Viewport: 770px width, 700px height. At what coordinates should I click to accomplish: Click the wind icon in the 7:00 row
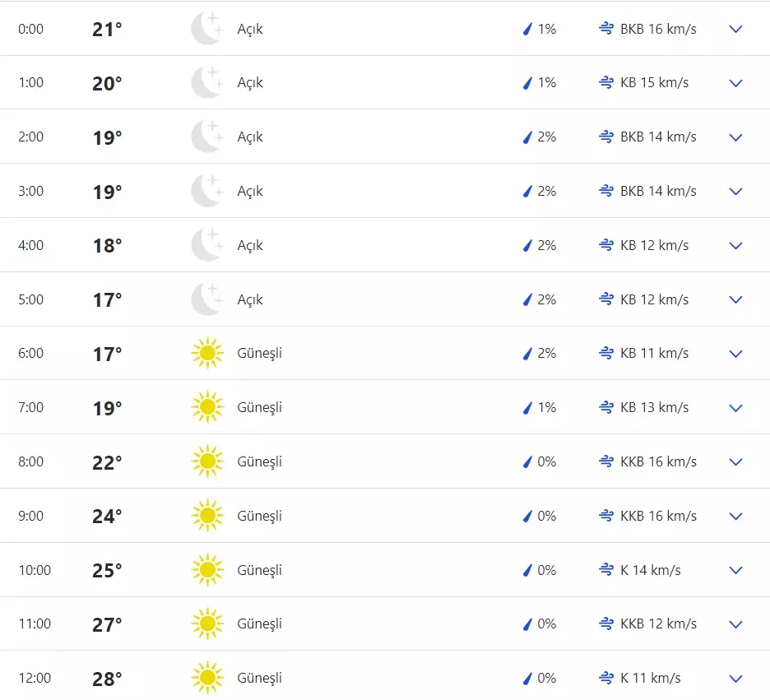(x=607, y=407)
